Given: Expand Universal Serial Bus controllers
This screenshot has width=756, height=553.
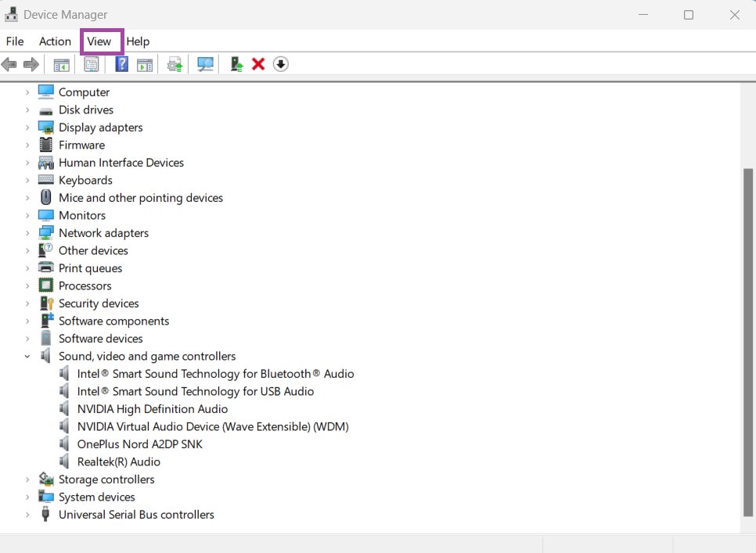Looking at the screenshot, I should point(27,515).
